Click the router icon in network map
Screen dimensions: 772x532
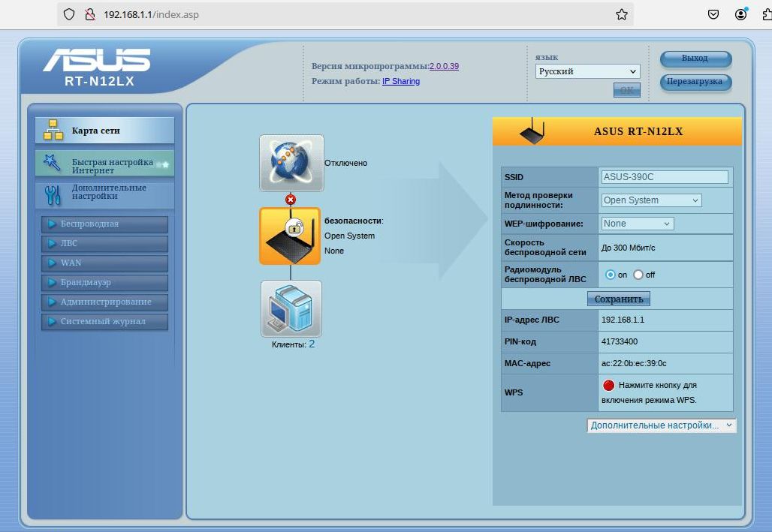coord(290,236)
